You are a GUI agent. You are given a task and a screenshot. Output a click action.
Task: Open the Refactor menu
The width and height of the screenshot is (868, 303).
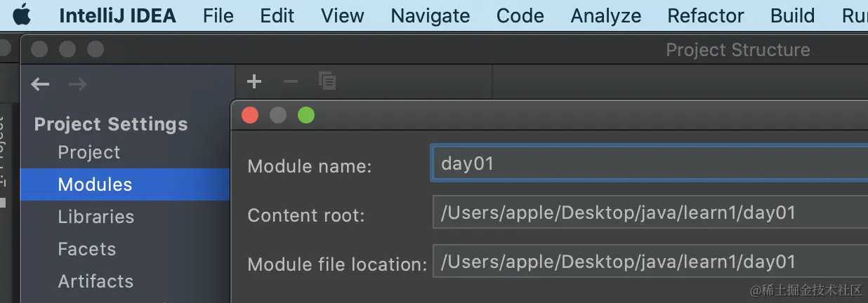[x=705, y=15]
